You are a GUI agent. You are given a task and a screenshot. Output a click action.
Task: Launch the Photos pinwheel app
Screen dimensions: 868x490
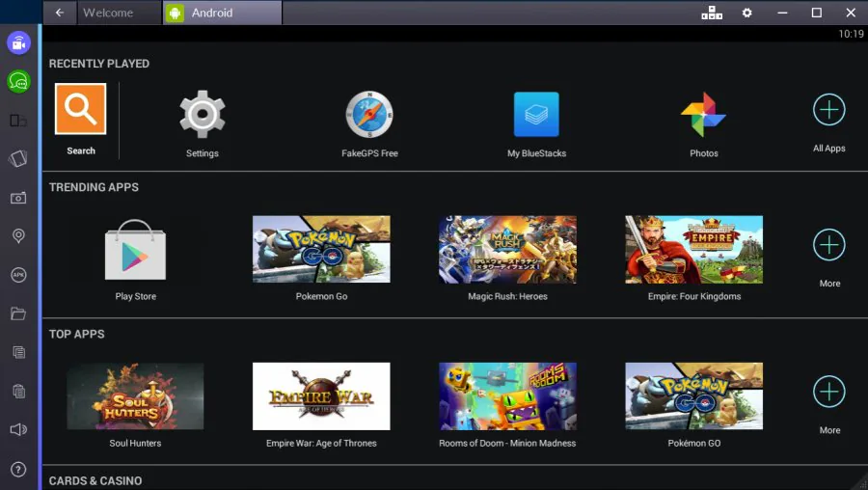703,114
